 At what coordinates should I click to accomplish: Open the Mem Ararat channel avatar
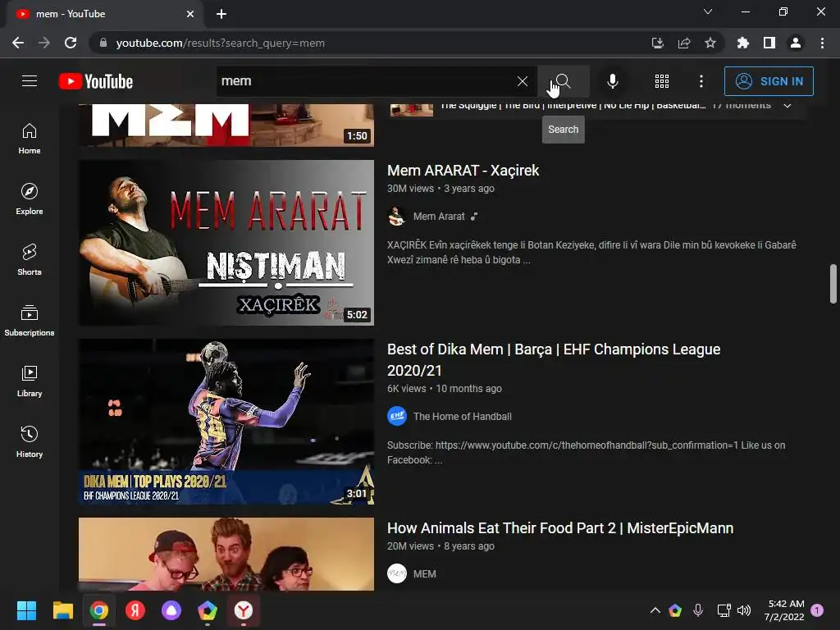click(396, 217)
